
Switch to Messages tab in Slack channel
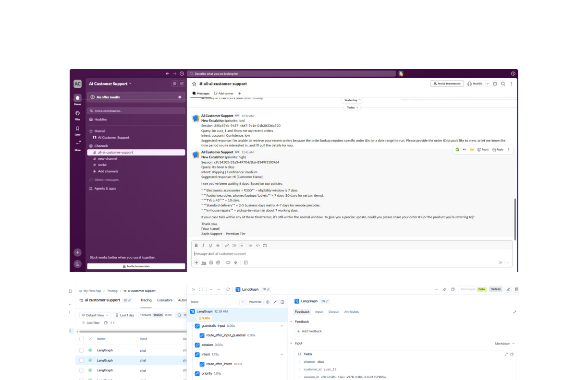[201, 93]
